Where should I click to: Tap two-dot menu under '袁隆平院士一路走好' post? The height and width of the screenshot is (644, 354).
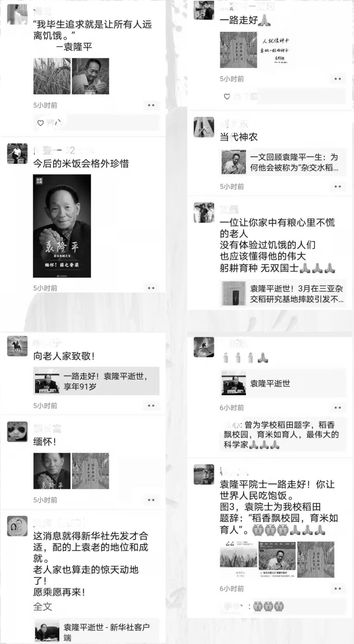(x=338, y=588)
